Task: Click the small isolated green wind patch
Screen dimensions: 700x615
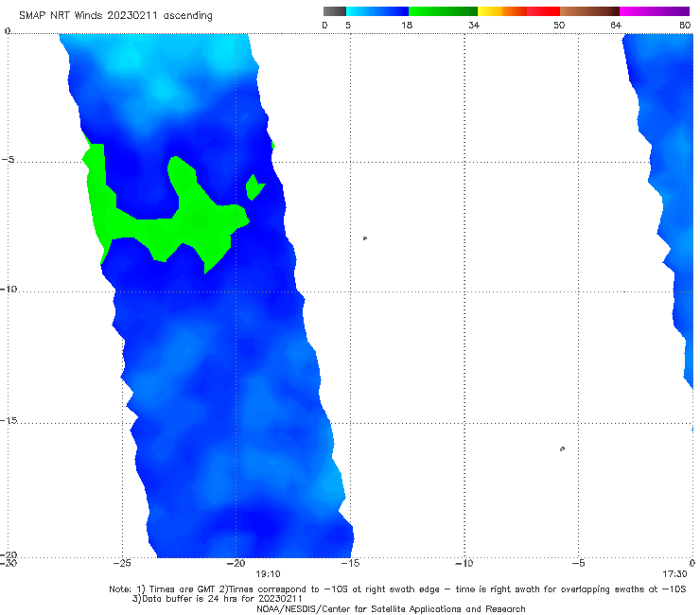Action: [x=254, y=187]
